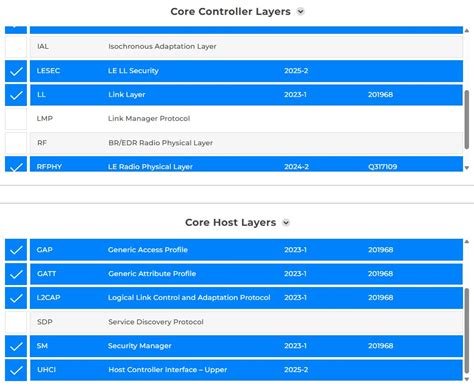Uncheck the GAP Generic Access Profile checkbox
This screenshot has width=474, height=386.
[x=16, y=250]
